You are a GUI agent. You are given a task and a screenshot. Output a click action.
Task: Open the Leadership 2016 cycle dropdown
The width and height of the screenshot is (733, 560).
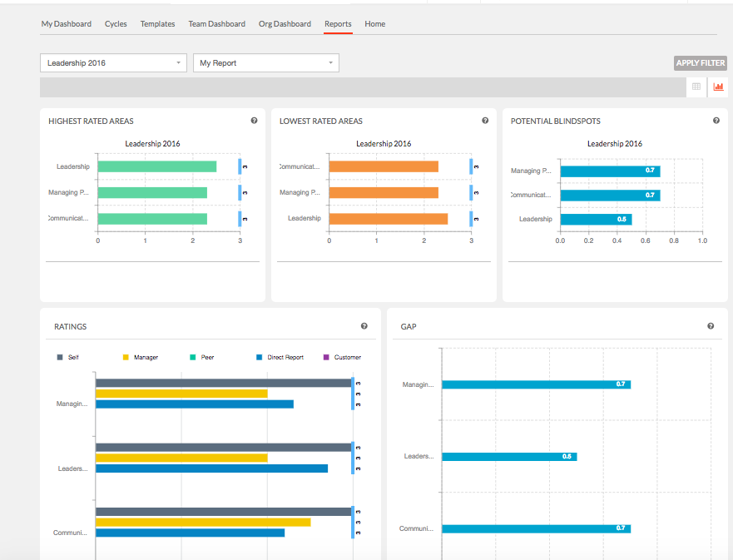[x=114, y=63]
